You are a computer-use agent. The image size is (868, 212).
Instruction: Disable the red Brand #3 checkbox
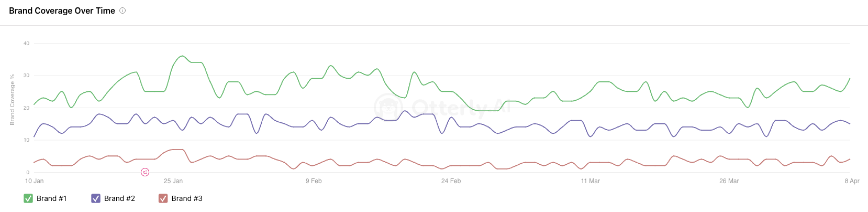tap(163, 198)
